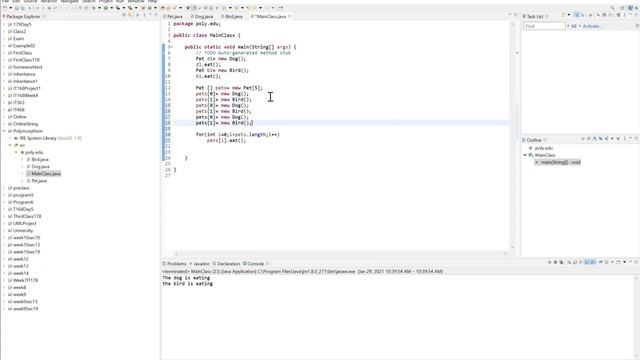
Task: Click the All link in Task List
Action: click(573, 26)
